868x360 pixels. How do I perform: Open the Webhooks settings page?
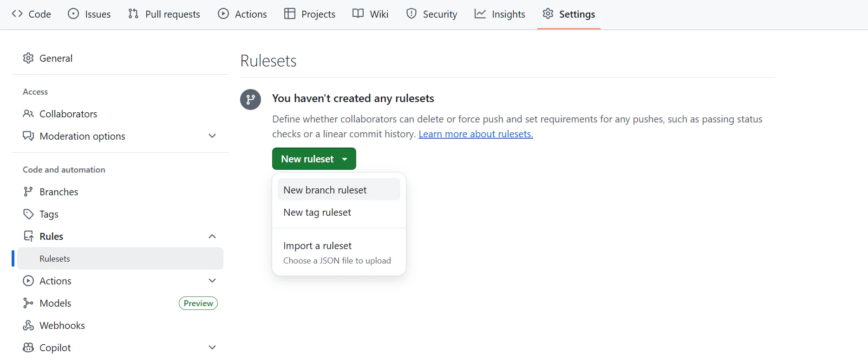120,325
